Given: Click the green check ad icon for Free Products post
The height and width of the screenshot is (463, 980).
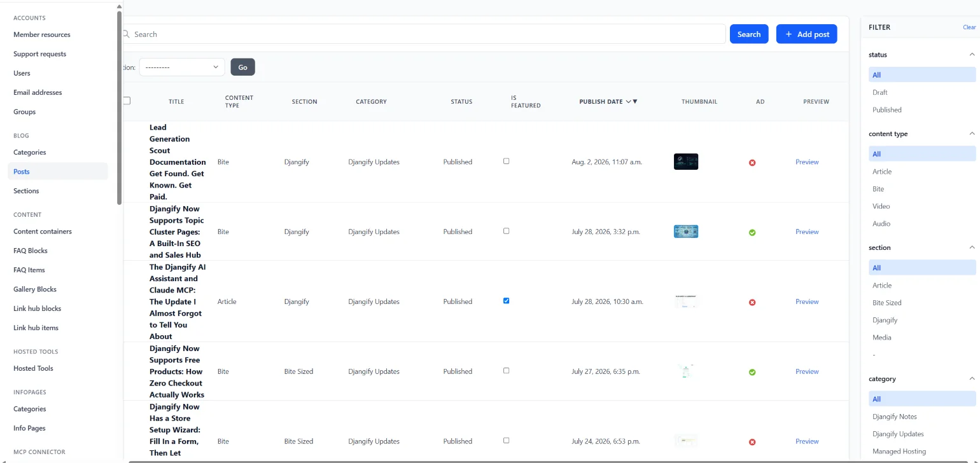Looking at the screenshot, I should click(752, 372).
